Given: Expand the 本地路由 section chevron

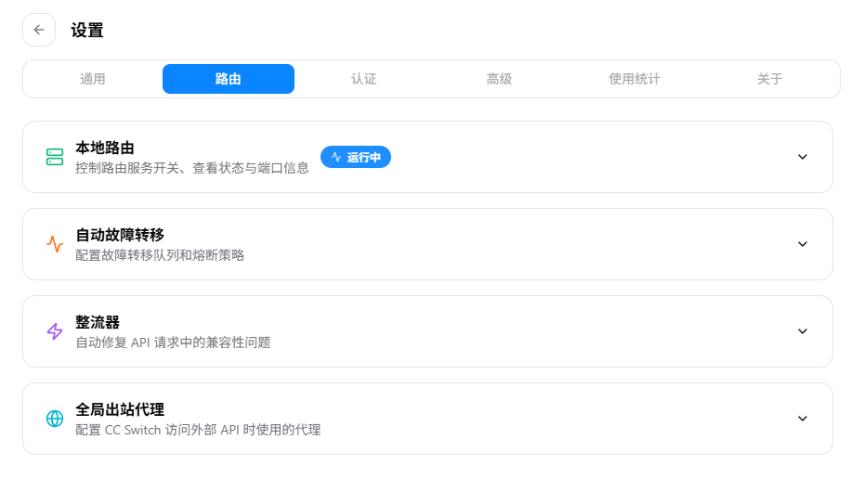Looking at the screenshot, I should [x=803, y=157].
